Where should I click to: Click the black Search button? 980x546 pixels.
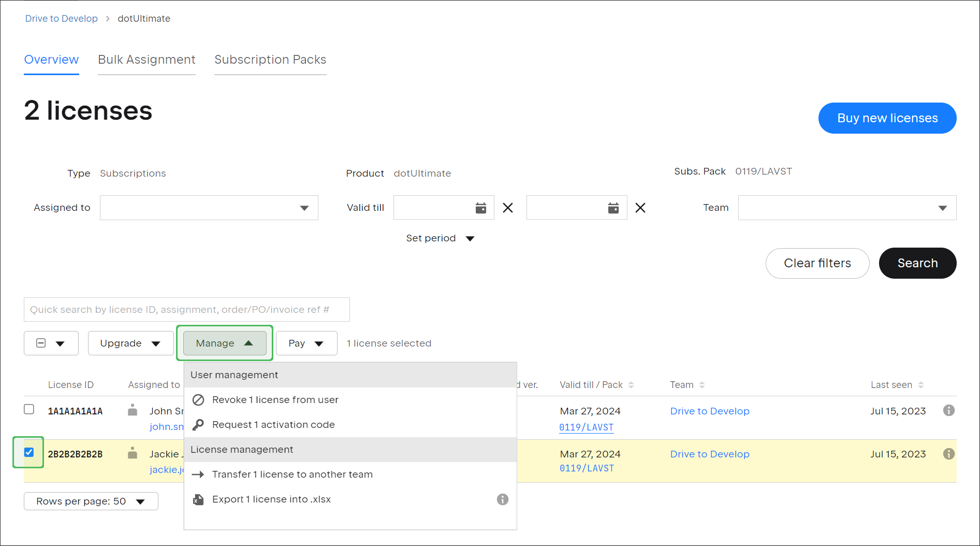tap(917, 263)
